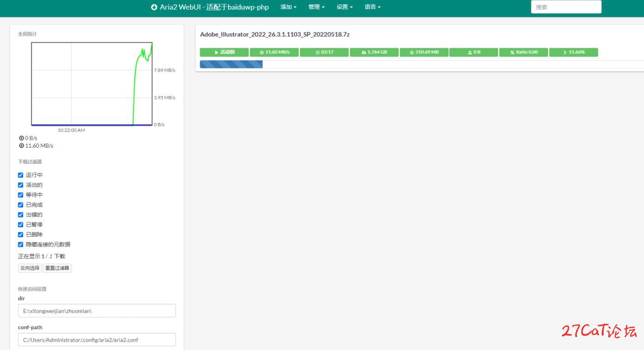Click the 全局统计 heading
The height and width of the screenshot is (350, 644).
click(27, 34)
